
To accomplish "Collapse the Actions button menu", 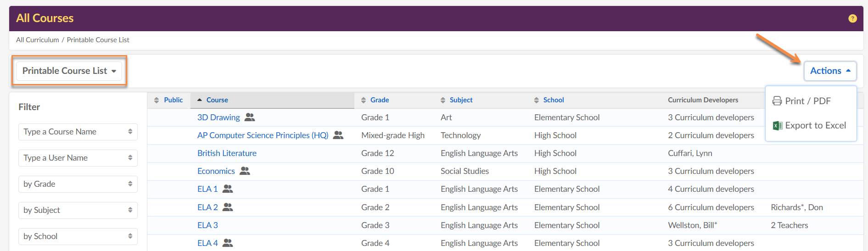I will pyautogui.click(x=829, y=71).
